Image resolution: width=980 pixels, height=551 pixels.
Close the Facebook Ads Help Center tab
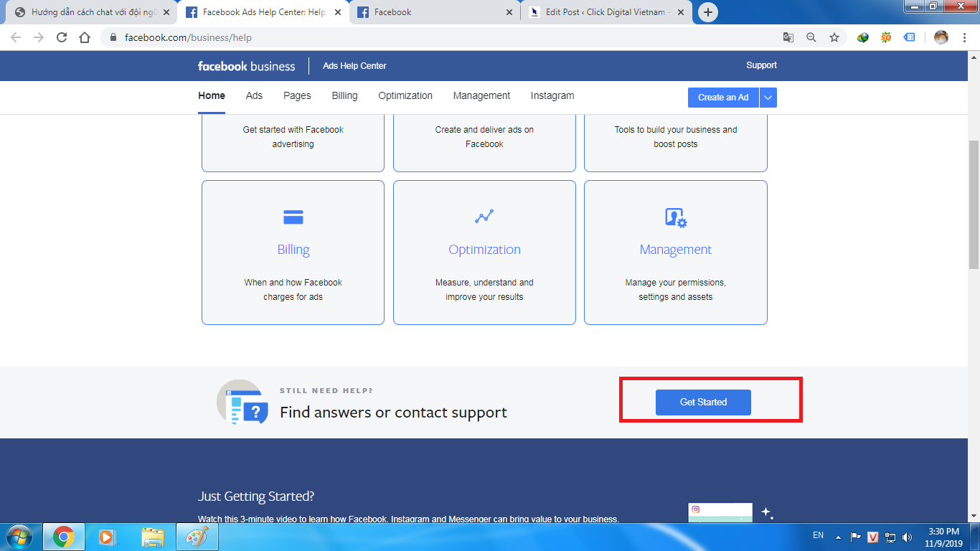click(x=338, y=12)
